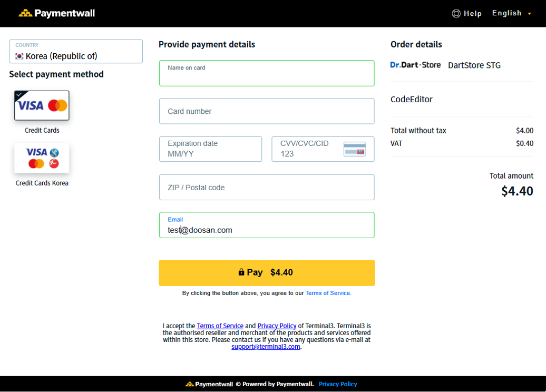This screenshot has height=392, width=546.
Task: Click the Help lifebuoy icon
Action: [x=456, y=14]
